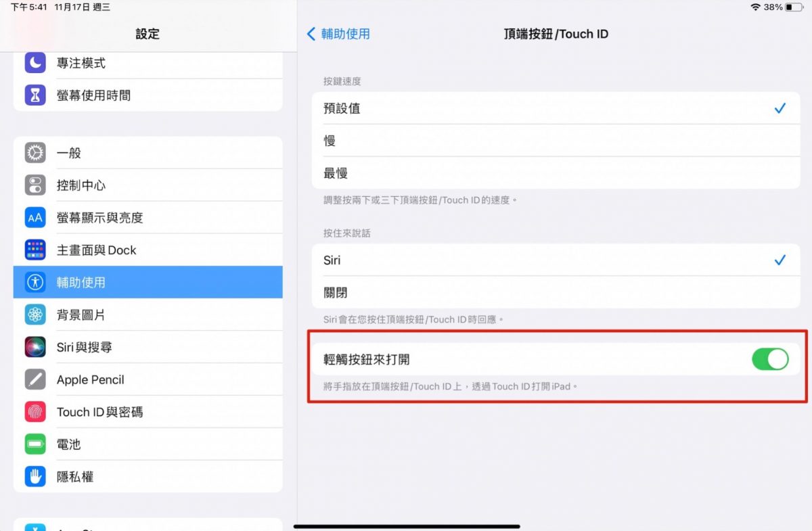Image resolution: width=812 pixels, height=531 pixels.
Task: Select 慢 click speed option
Action: (x=556, y=141)
